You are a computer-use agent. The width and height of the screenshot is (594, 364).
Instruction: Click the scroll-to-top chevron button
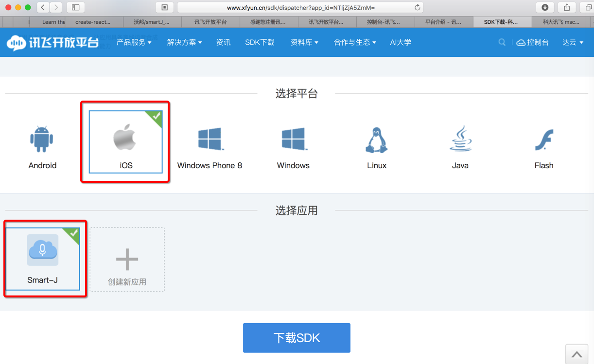coord(577,354)
